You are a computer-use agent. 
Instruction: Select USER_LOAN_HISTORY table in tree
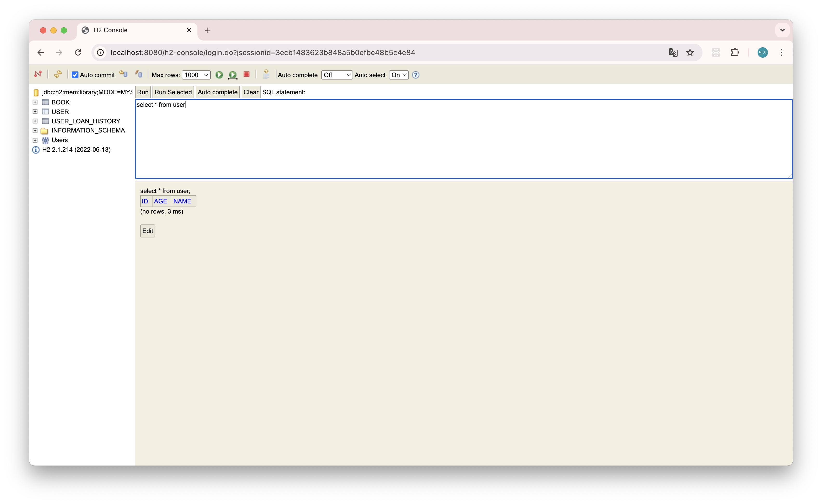point(86,121)
